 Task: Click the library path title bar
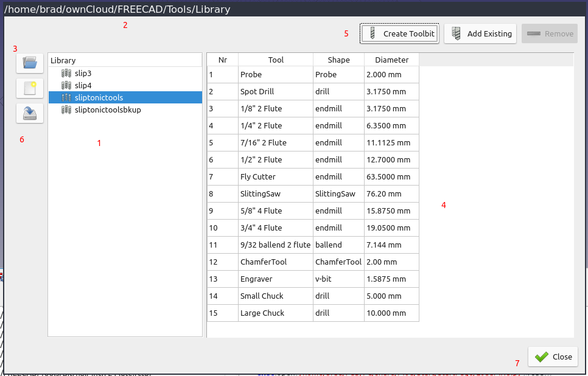294,9
